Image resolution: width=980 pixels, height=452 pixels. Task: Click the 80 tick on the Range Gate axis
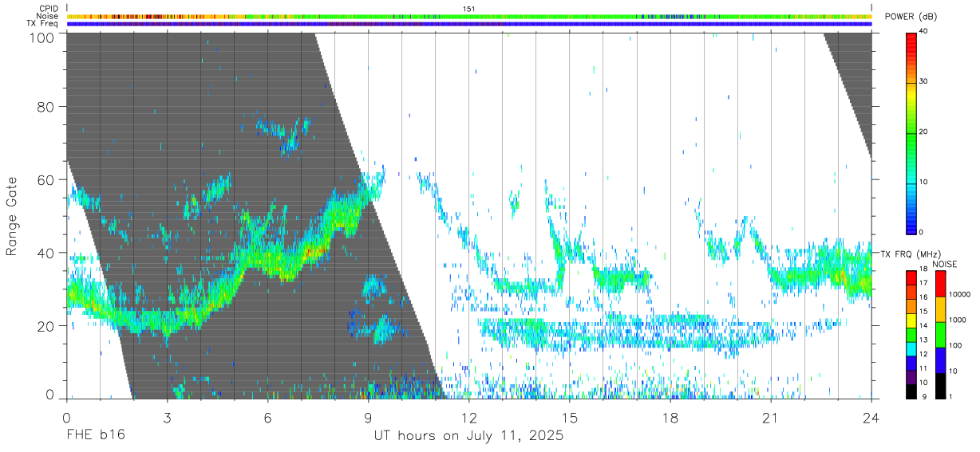point(45,106)
